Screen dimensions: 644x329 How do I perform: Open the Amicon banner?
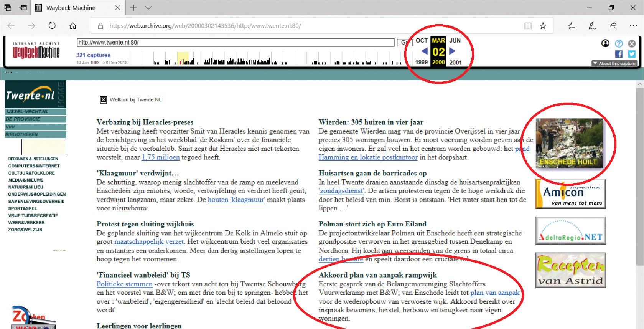point(571,194)
